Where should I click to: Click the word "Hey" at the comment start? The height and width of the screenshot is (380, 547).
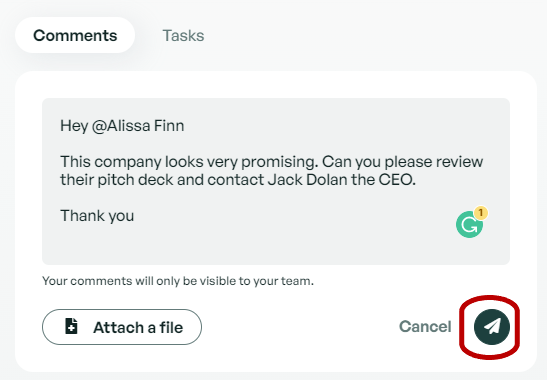[x=74, y=126]
